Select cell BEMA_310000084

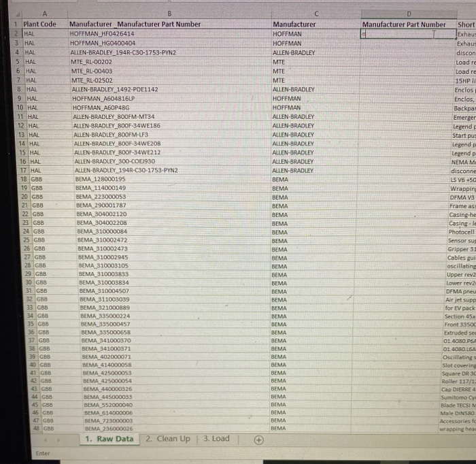(x=173, y=231)
